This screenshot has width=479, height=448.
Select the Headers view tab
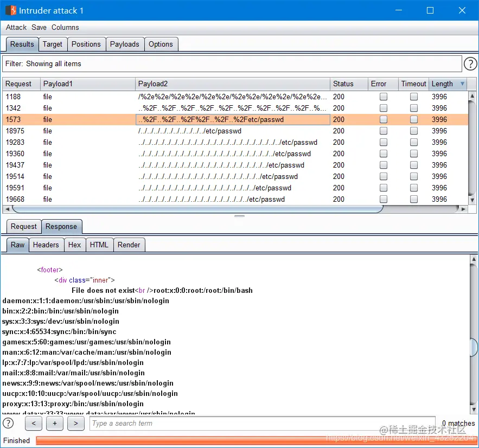46,245
